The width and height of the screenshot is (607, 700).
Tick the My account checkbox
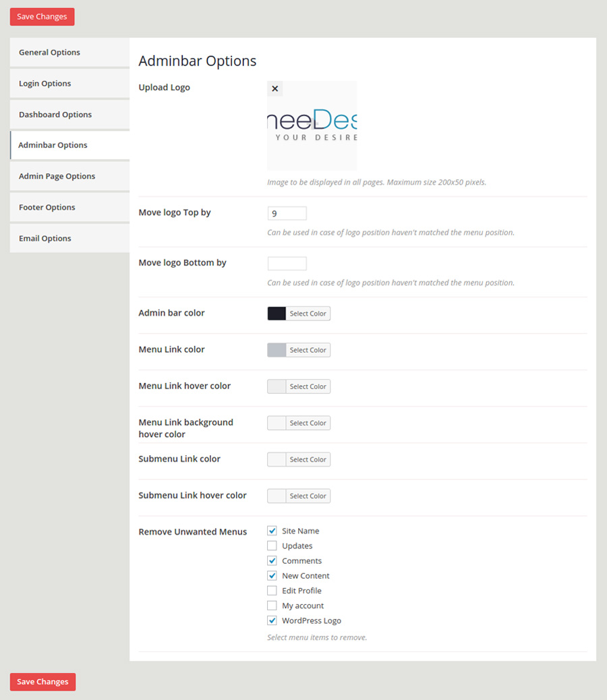click(272, 606)
